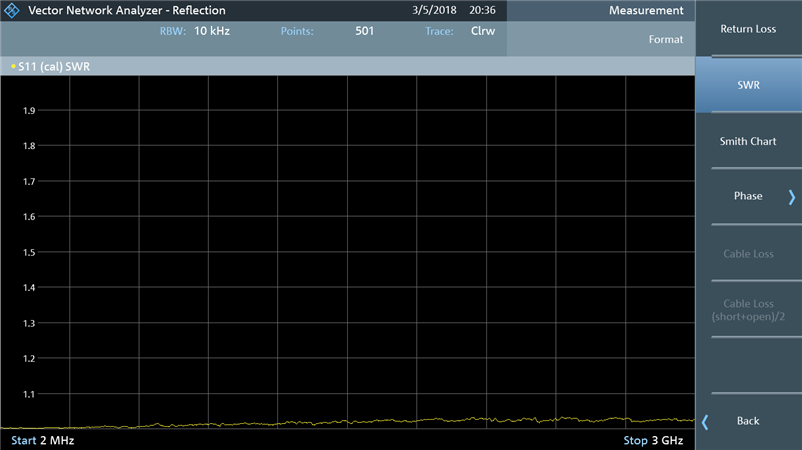Open the Phase format submenu
Image resolution: width=802 pixels, height=450 pixels.
[x=748, y=196]
